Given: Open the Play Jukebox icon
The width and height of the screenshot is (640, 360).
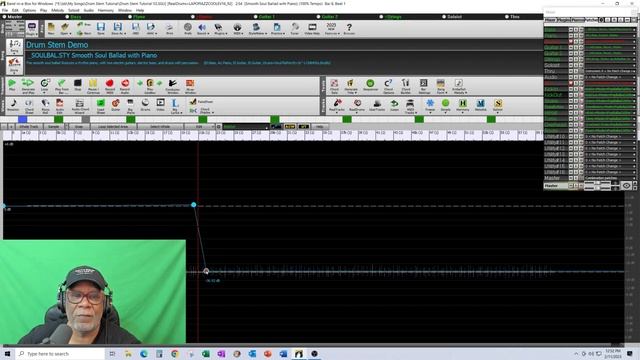Looking at the screenshot, I should [x=150, y=86].
